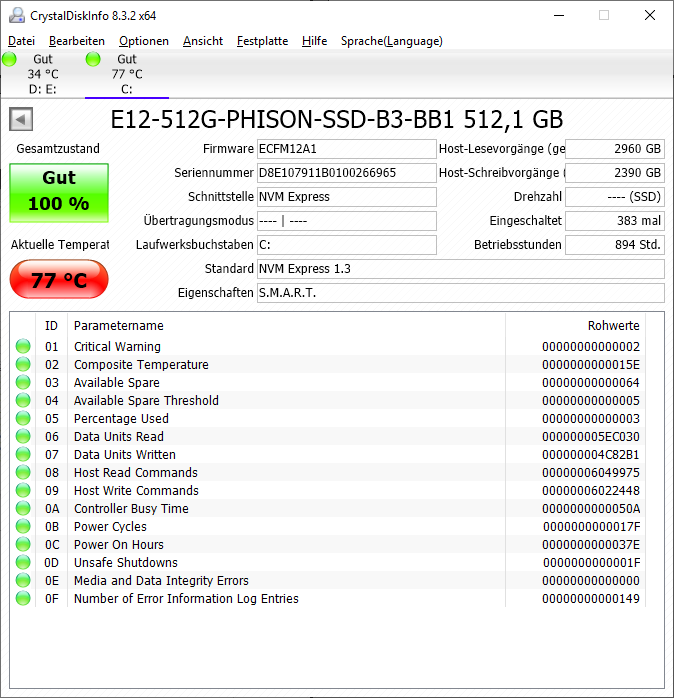Click the status dot for Host Read Commands
Image resolution: width=674 pixels, height=698 pixels.
pos(23,472)
